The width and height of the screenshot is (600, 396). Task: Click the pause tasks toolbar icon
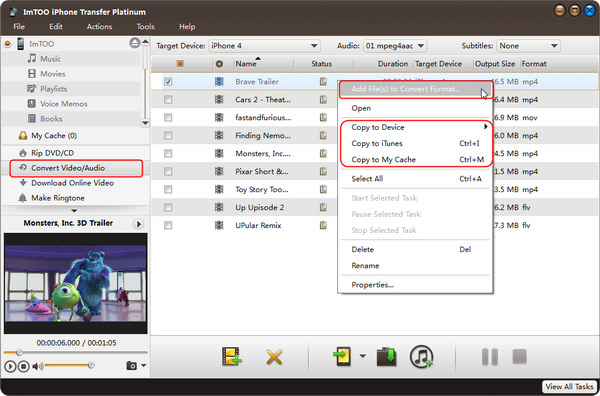click(490, 357)
